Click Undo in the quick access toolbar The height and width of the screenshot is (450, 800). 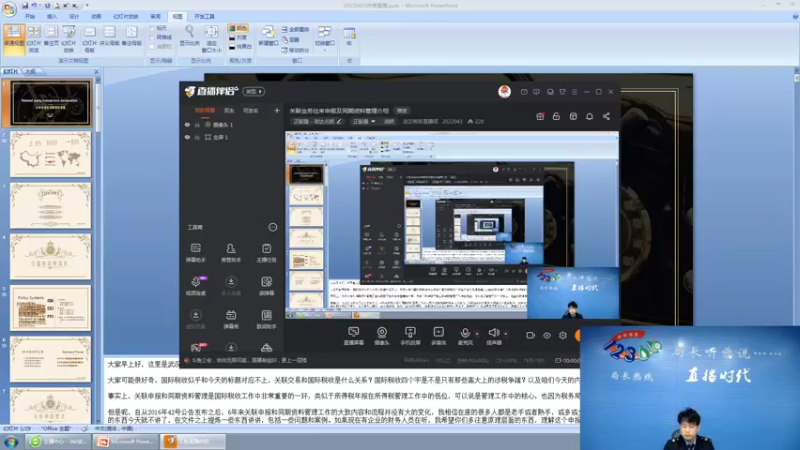click(35, 6)
